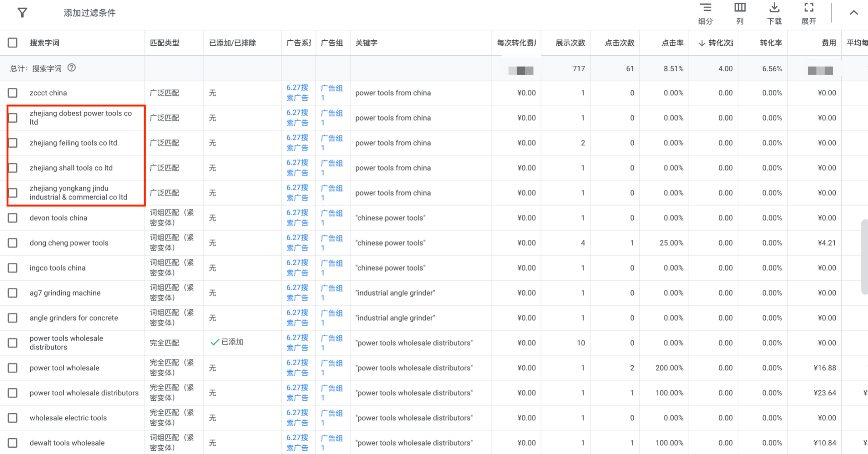Select search term dong cheng power tools
Screen dimensions: 868x454
(x=69, y=243)
